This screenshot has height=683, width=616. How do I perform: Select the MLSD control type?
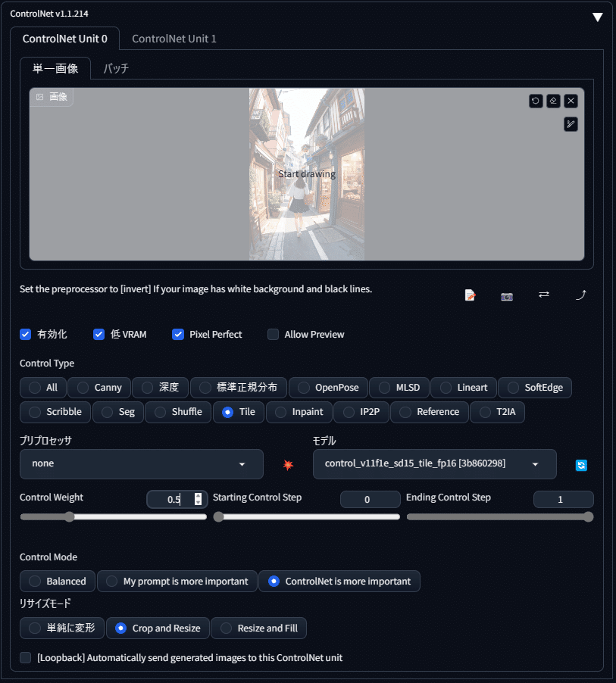click(x=399, y=388)
